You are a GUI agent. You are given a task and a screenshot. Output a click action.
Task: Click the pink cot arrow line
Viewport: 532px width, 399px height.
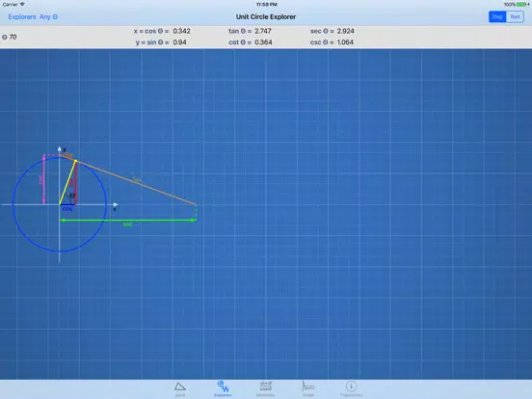[43, 179]
